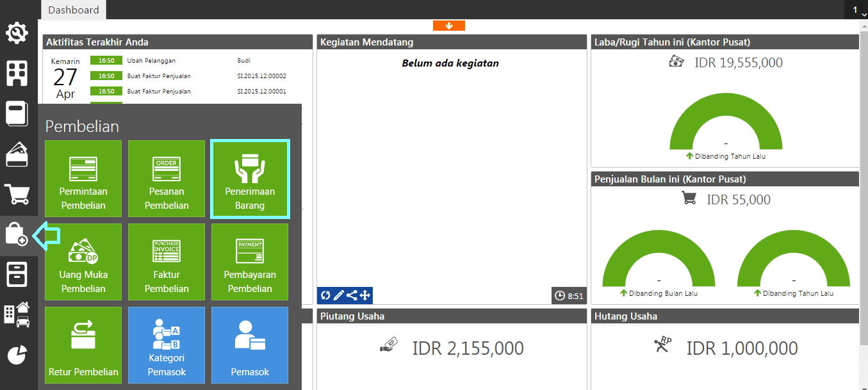Image resolution: width=868 pixels, height=390 pixels.
Task: Open the Kas & Bank cards sidebar icon
Action: pyautogui.click(x=17, y=154)
